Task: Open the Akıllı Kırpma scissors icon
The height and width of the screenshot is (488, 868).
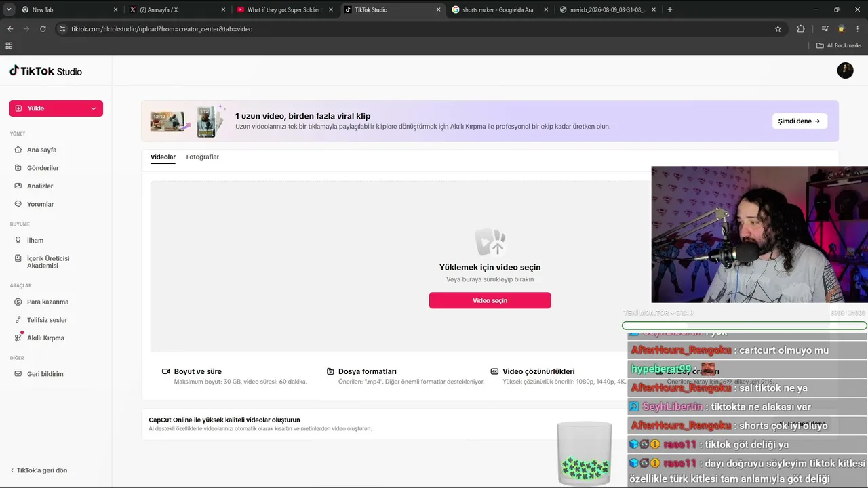Action: click(18, 338)
